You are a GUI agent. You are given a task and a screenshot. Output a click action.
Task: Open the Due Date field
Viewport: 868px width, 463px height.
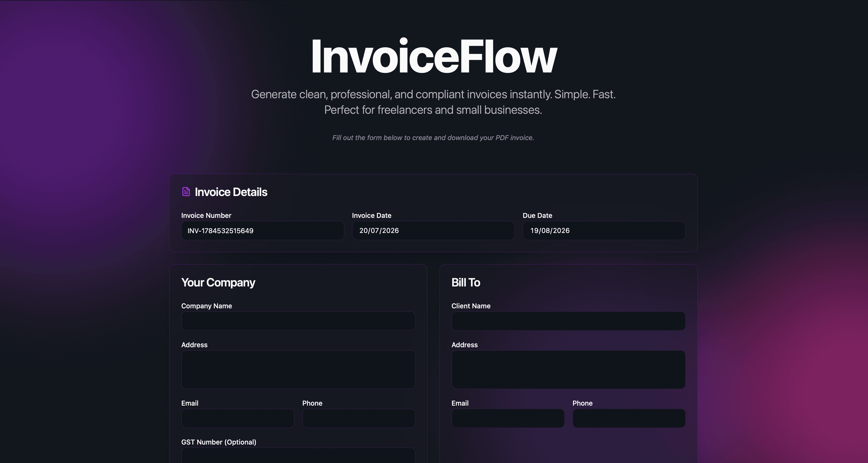pos(604,231)
